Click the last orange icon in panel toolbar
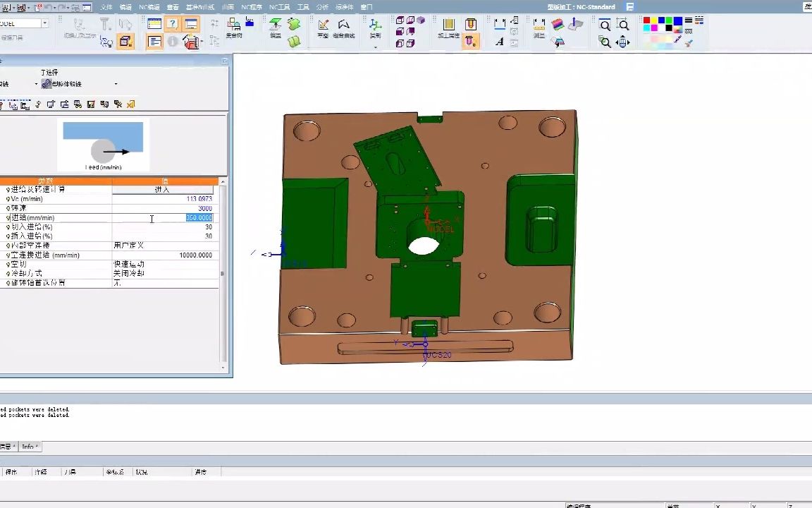The image size is (812, 508). pyautogui.click(x=131, y=104)
